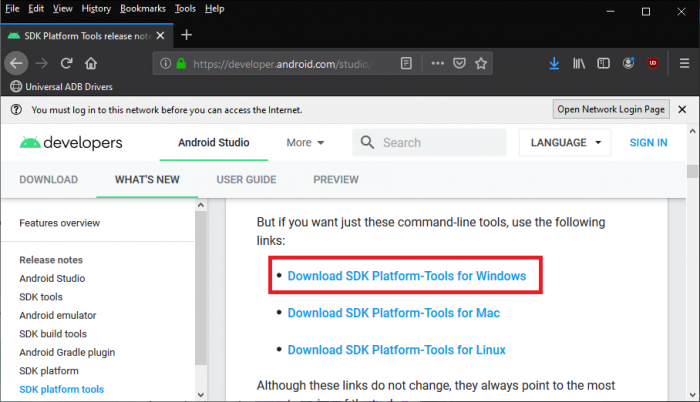Show site information icon in address bar

tap(166, 63)
